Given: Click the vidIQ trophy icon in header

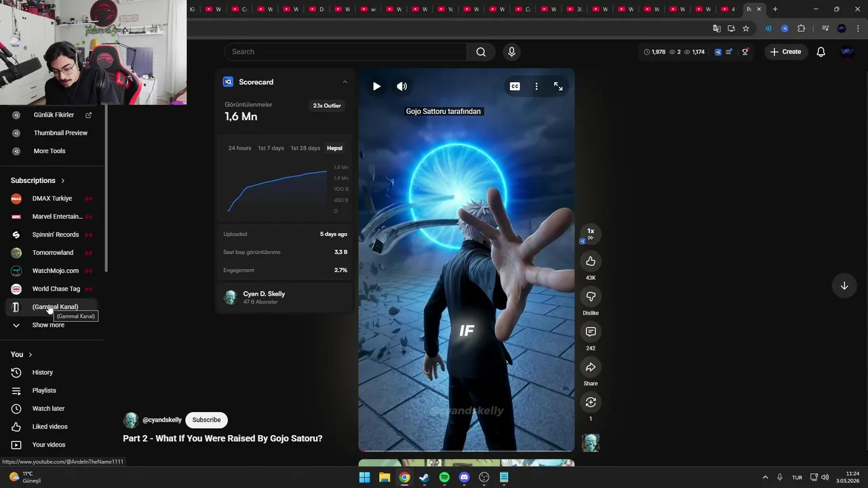Looking at the screenshot, I should coord(745,52).
